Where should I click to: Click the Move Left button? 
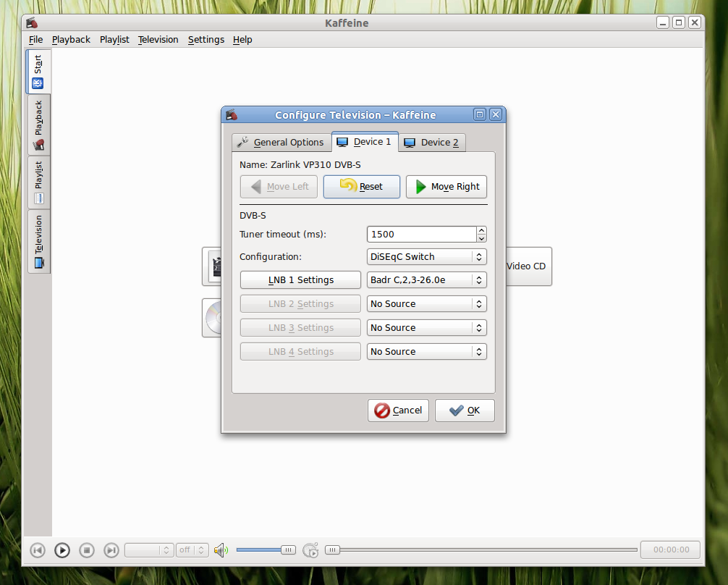[x=279, y=187]
